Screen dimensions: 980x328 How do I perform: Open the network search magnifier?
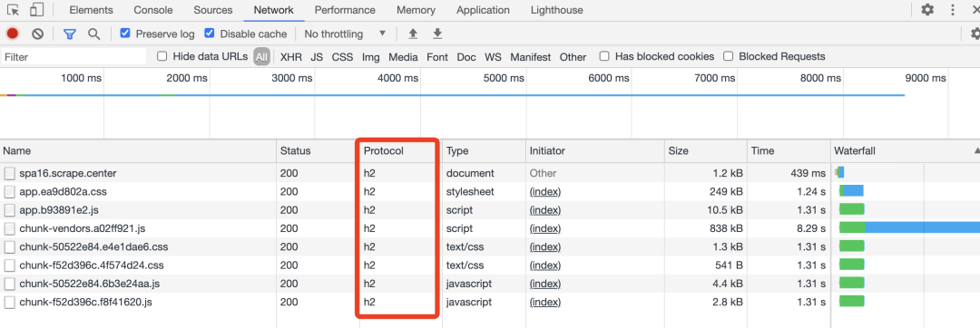tap(93, 34)
